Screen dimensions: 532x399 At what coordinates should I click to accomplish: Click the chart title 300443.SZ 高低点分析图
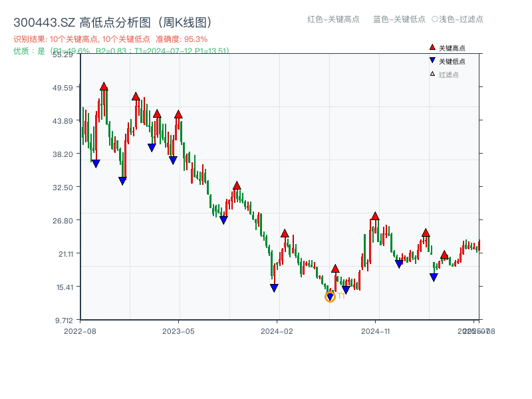tap(113, 23)
